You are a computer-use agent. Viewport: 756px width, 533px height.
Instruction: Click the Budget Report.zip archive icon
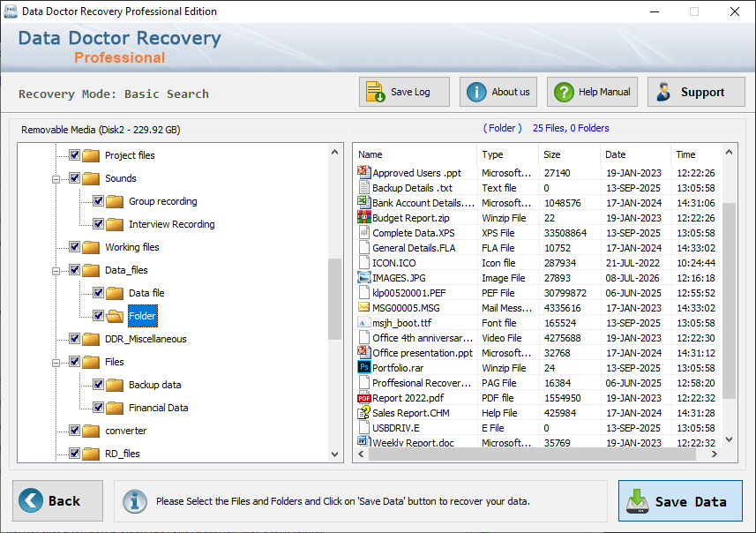click(x=364, y=217)
